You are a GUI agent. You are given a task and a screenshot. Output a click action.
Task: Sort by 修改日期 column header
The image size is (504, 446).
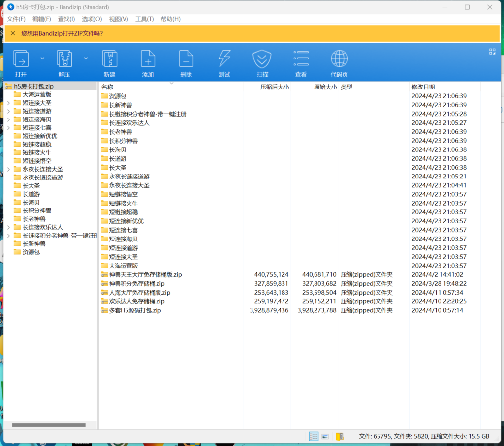(x=423, y=87)
